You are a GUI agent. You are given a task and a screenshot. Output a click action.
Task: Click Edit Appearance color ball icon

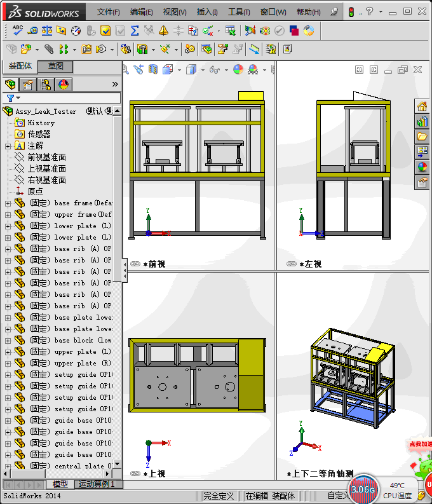(238, 69)
